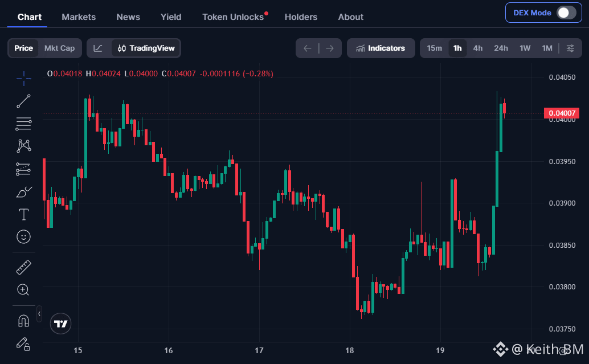Viewport: 589px width, 364px height.
Task: Click the high value H0.04024
Action: pos(103,73)
